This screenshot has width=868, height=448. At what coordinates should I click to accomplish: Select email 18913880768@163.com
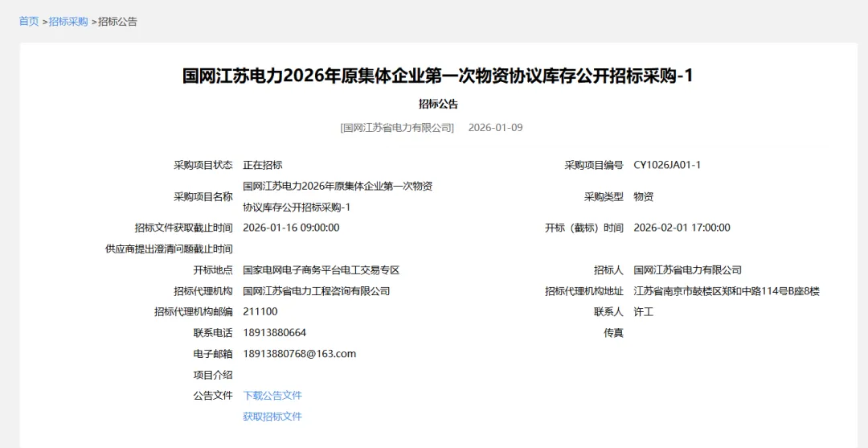pyautogui.click(x=300, y=354)
